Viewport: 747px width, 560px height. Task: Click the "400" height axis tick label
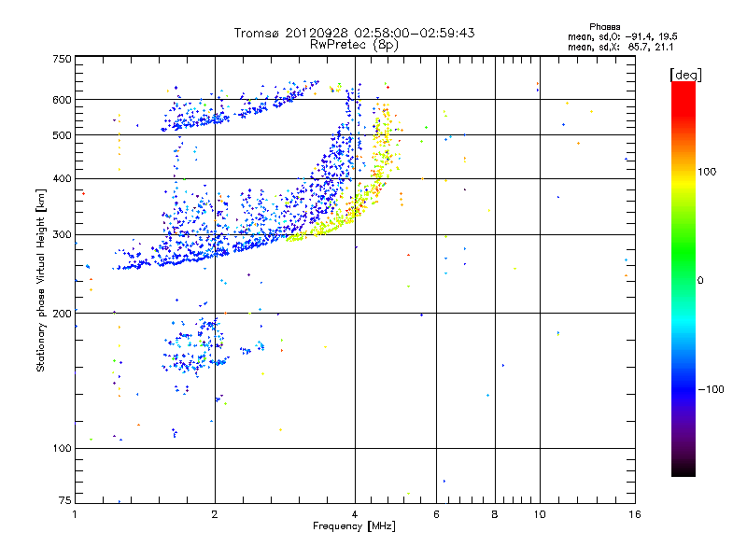click(x=63, y=178)
